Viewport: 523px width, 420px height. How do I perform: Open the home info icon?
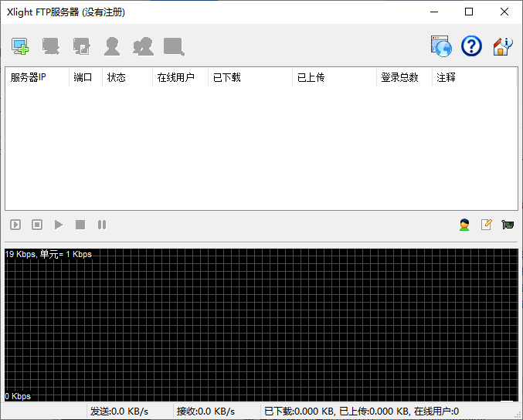pyautogui.click(x=502, y=46)
